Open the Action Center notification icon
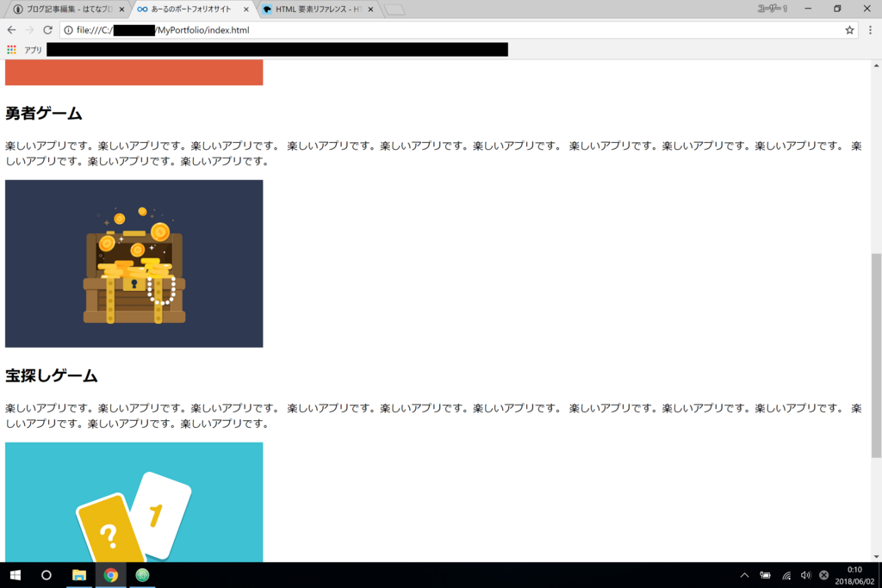Viewport: 882px width, 588px height. 824,575
